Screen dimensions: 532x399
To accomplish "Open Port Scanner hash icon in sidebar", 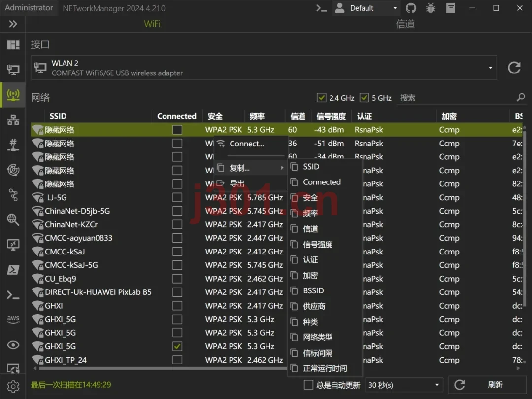I will pyautogui.click(x=13, y=145).
